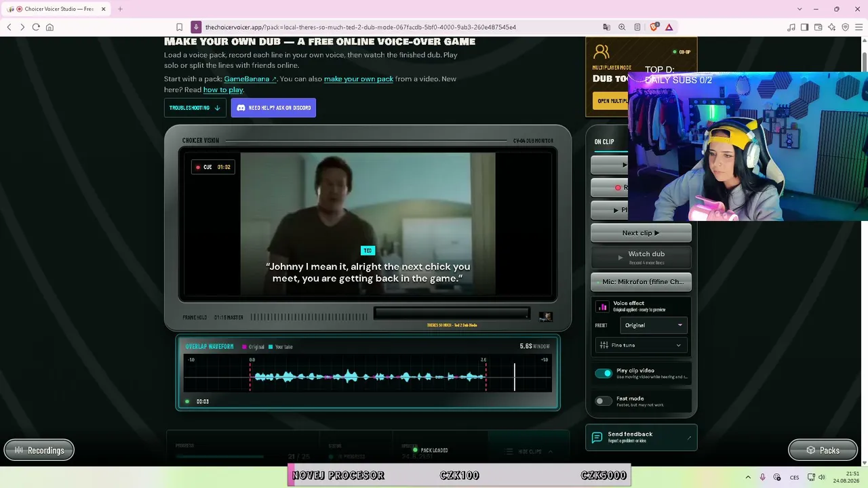This screenshot has width=868, height=488.
Task: Follow the make your own pack link
Action: [359, 79]
